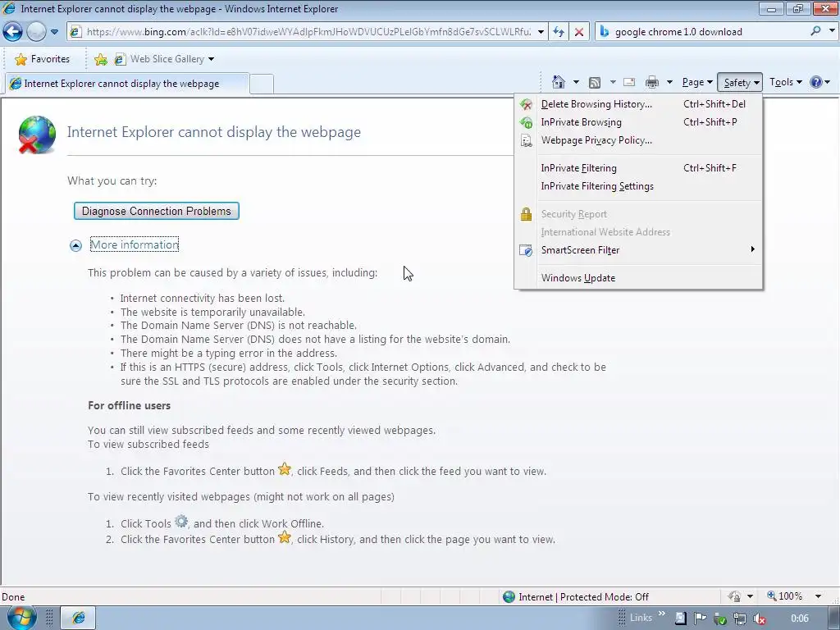Screen dimensions: 840x630
Task: Click the search magnifier icon
Action: pos(816,31)
